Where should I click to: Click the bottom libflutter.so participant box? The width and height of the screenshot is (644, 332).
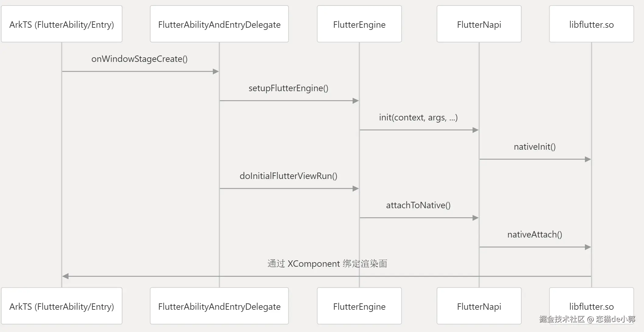(x=591, y=306)
